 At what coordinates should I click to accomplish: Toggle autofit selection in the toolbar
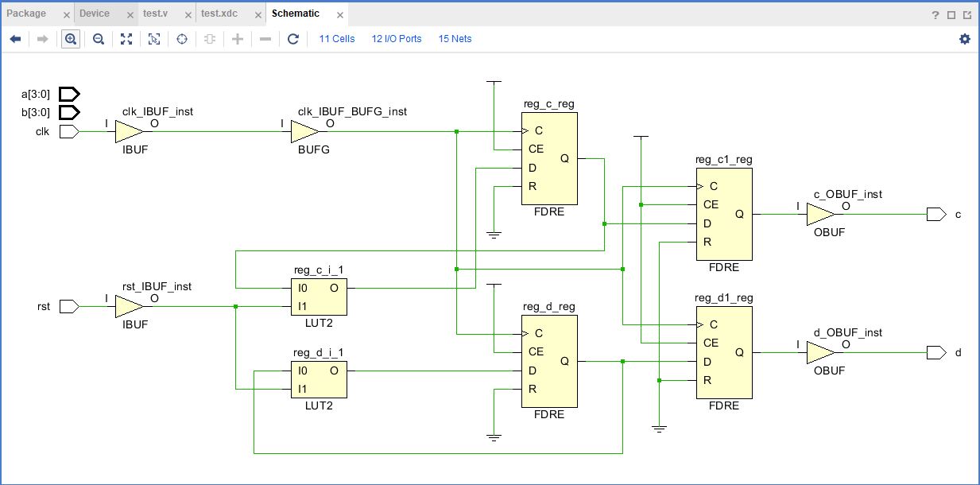pyautogui.click(x=181, y=38)
